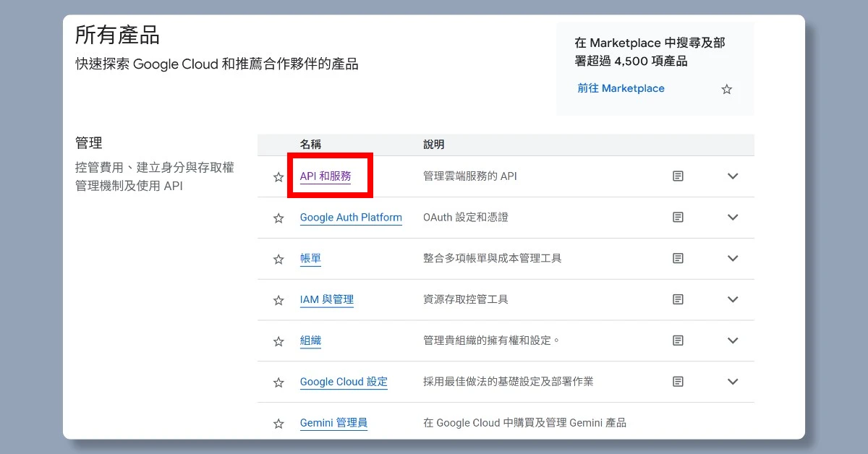Open the 帳單 link
Image resolution: width=868 pixels, height=454 pixels.
(310, 258)
